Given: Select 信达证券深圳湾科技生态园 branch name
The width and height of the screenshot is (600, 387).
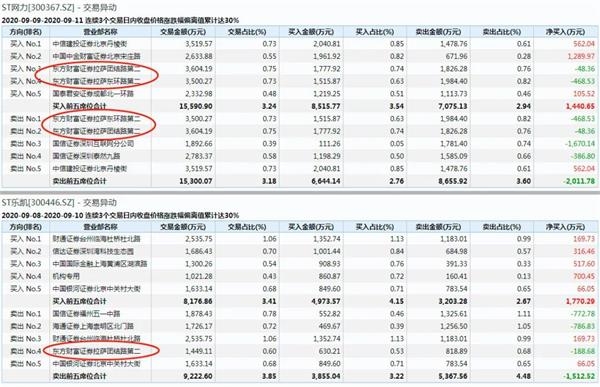Looking at the screenshot, I should [93, 251].
